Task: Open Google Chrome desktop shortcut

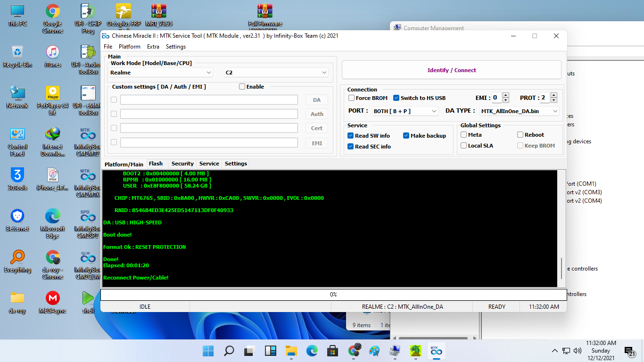Action: [x=52, y=19]
